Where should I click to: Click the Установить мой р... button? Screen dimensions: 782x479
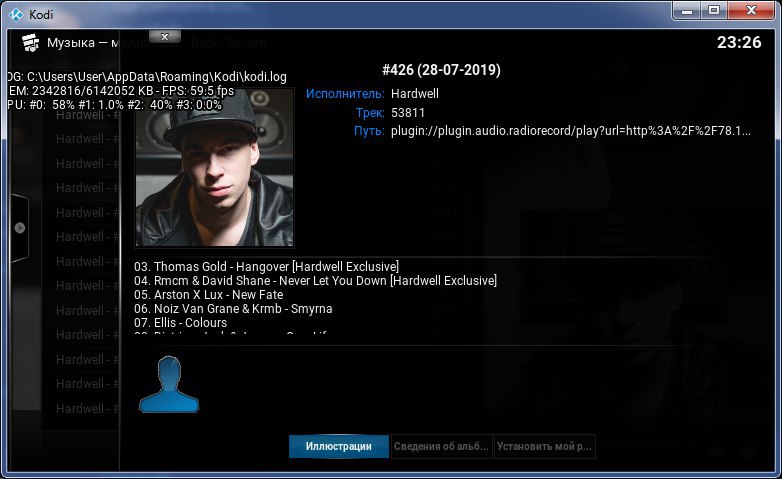coord(545,447)
